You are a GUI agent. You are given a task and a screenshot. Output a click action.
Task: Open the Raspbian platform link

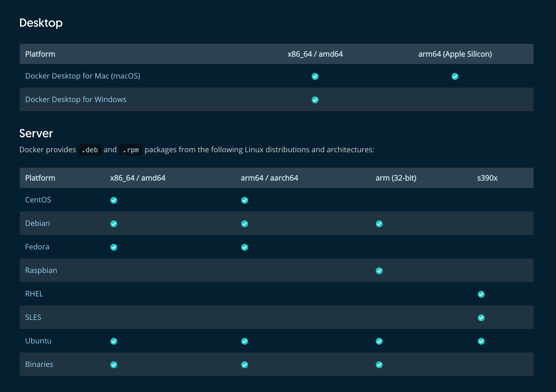pos(41,270)
